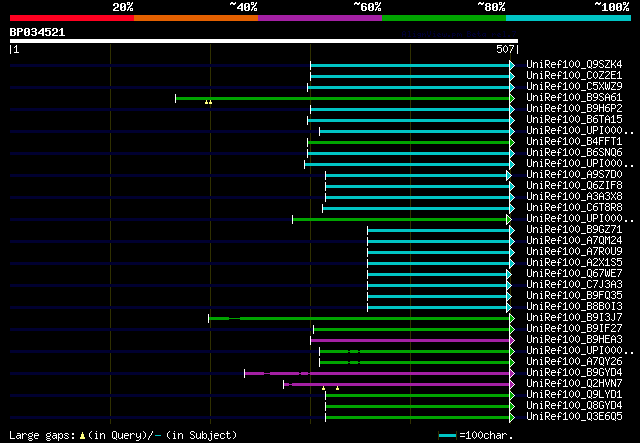Click the cyan alignment bar for UniRef100_B9GZ71

tap(438, 231)
